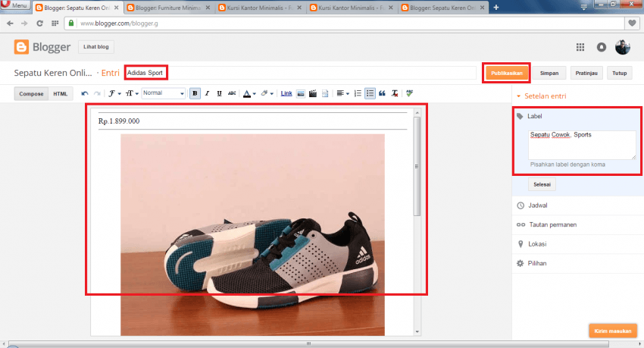
Task: Click the Publikasikan button
Action: point(506,73)
